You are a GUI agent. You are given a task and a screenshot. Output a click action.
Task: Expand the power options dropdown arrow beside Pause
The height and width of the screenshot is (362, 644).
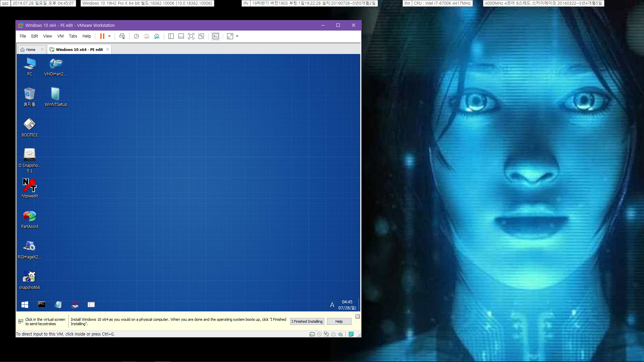(109, 36)
